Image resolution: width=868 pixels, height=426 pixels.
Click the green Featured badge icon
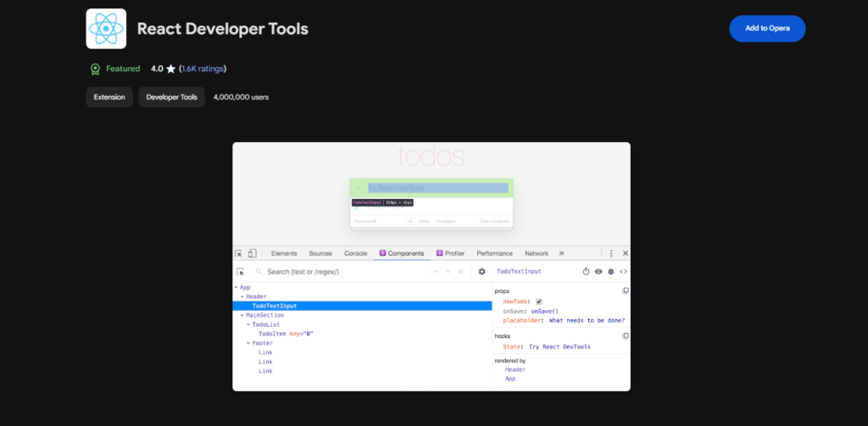click(x=95, y=69)
